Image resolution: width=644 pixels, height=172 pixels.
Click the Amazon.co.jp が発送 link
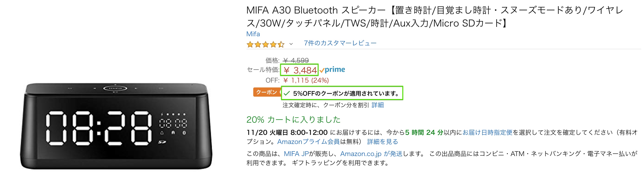(x=371, y=153)
